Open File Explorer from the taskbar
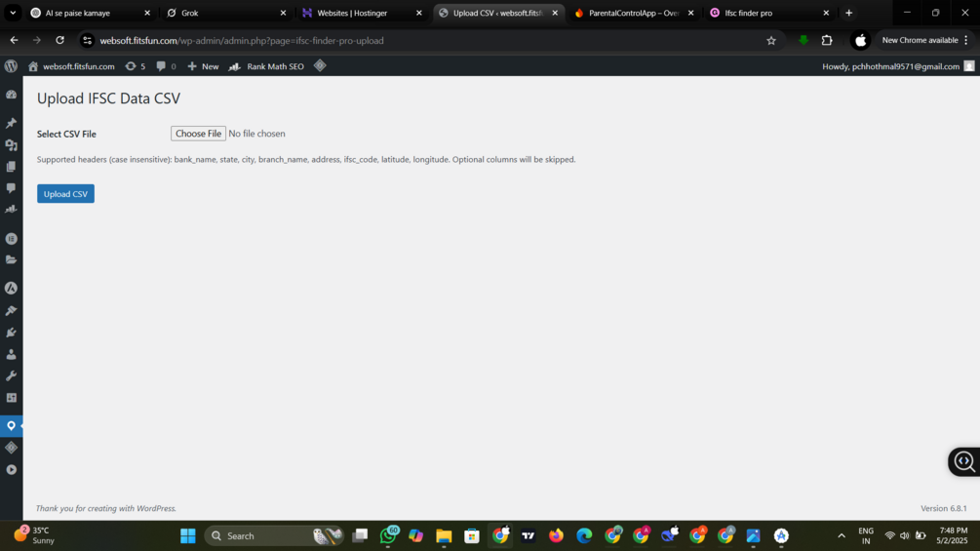 [x=444, y=536]
